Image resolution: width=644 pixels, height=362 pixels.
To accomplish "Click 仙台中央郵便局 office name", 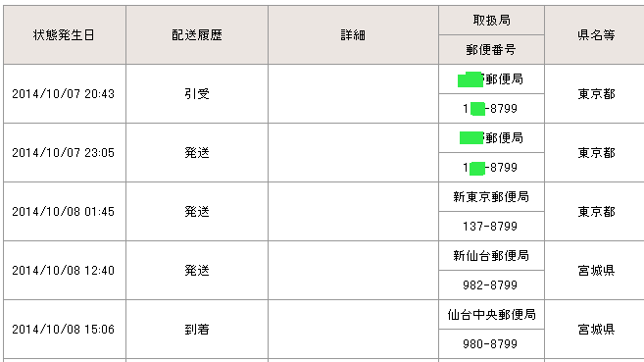I will point(491,314).
